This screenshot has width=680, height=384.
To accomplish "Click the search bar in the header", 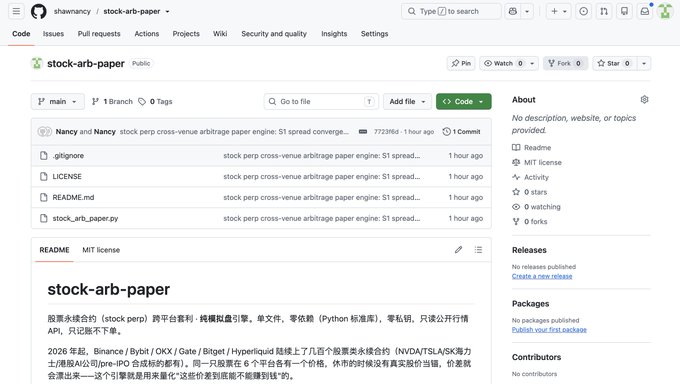I will [451, 11].
